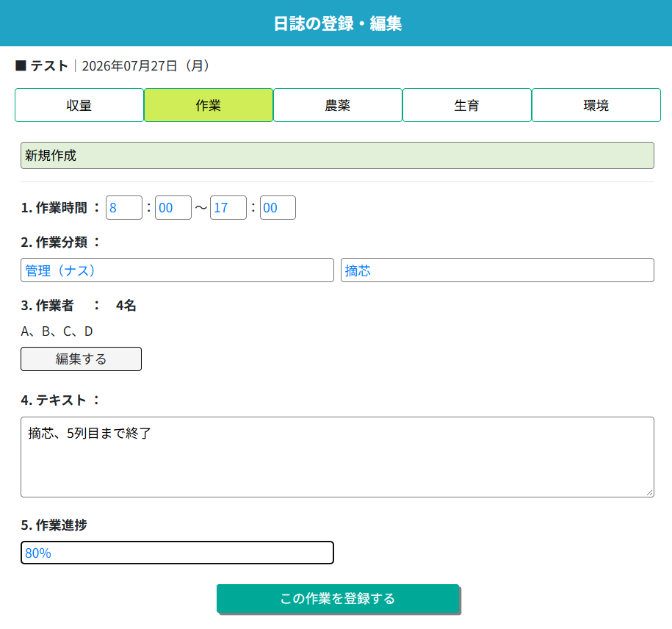Go to the 生育 tab
The height and width of the screenshot is (629, 672).
click(x=466, y=105)
